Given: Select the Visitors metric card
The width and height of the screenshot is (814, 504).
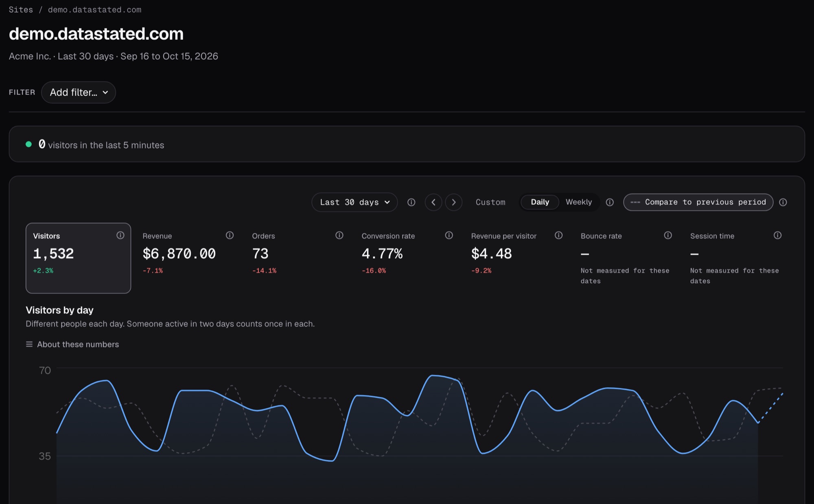Looking at the screenshot, I should 78,258.
